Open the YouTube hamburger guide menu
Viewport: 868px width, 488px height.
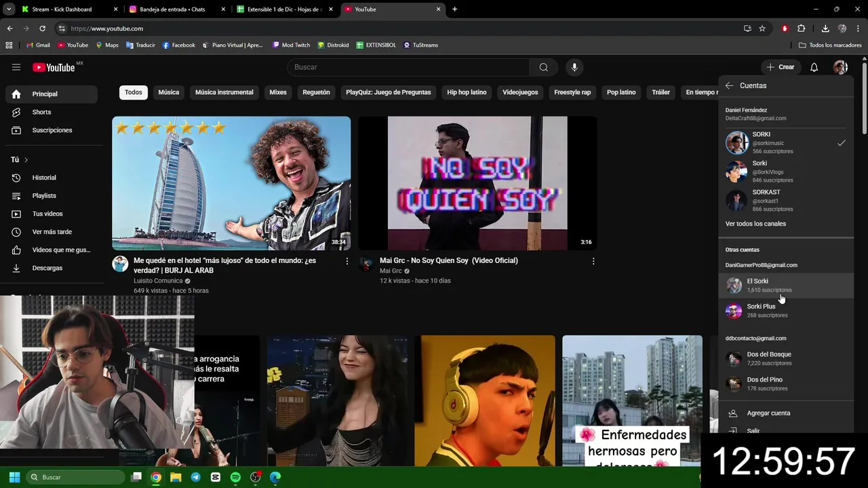click(x=16, y=67)
